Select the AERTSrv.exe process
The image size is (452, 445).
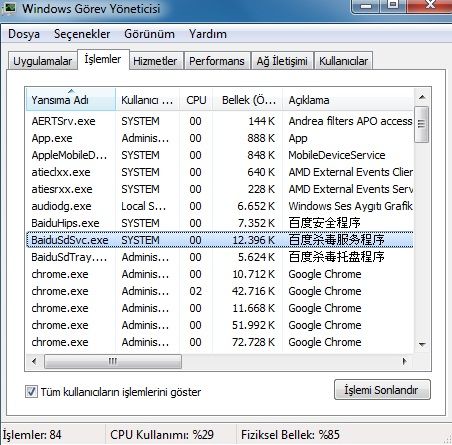[x=220, y=121]
